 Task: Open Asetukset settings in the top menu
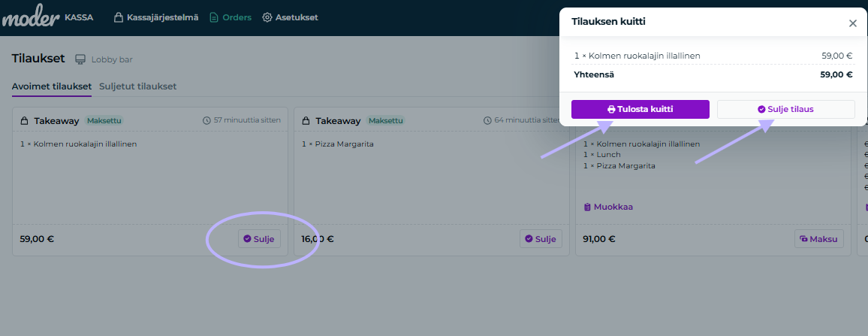click(290, 18)
